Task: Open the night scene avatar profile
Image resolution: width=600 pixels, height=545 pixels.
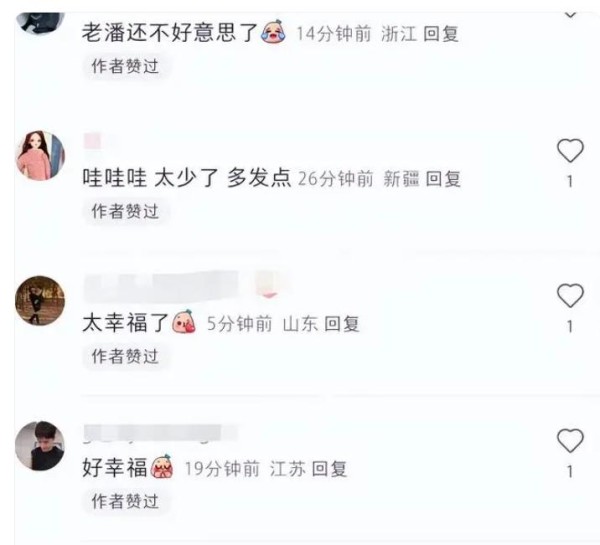Action: [x=40, y=300]
